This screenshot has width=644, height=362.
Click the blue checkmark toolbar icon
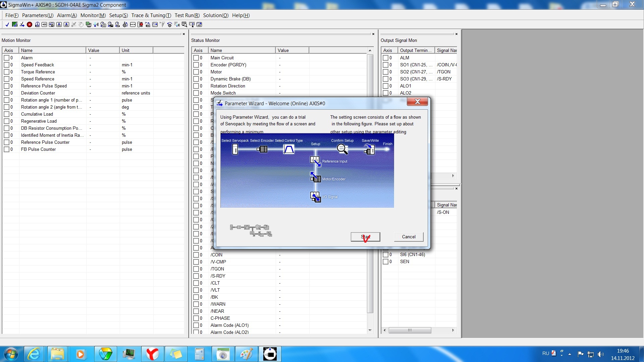pyautogui.click(x=7, y=24)
